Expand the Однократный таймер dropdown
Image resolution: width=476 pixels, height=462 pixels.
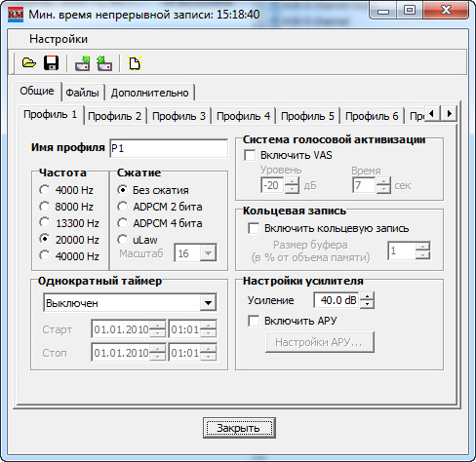[208, 303]
